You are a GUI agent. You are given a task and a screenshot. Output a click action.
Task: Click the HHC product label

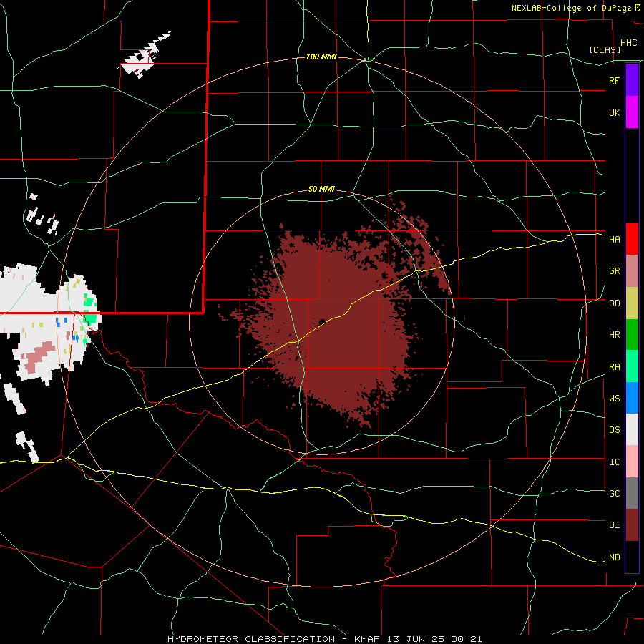[x=629, y=43]
